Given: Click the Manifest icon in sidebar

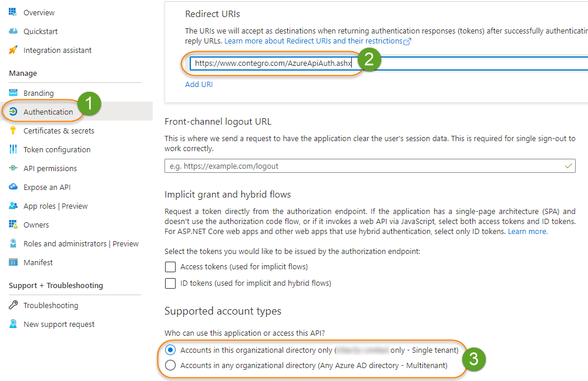Looking at the screenshot, I should coord(13,262).
